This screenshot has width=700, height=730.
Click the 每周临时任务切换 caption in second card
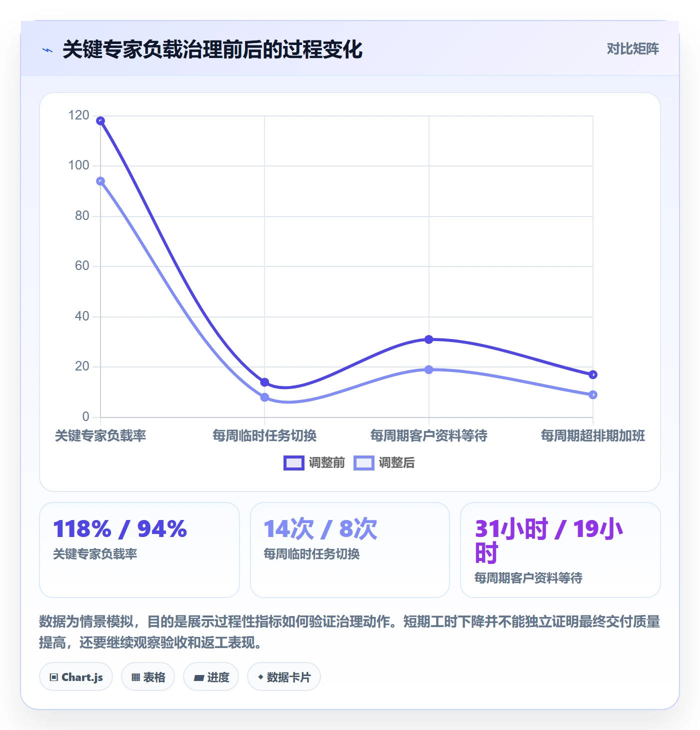point(311,554)
